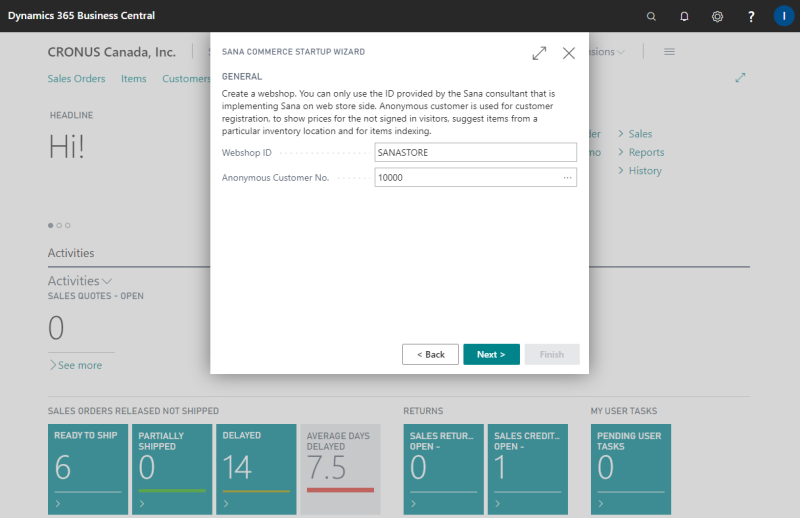Open the Activities dropdown chevron
The width and height of the screenshot is (800, 518).
[107, 281]
